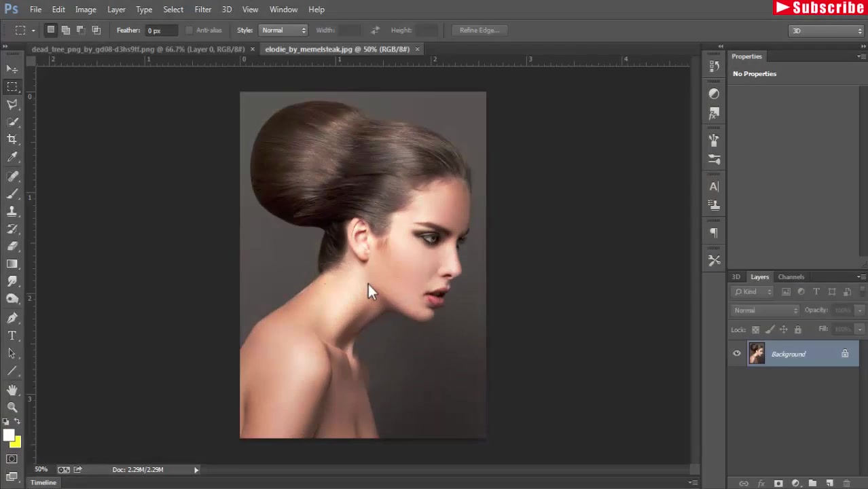Open the Style dropdown set to Normal
The height and width of the screenshot is (489, 868).
click(284, 30)
